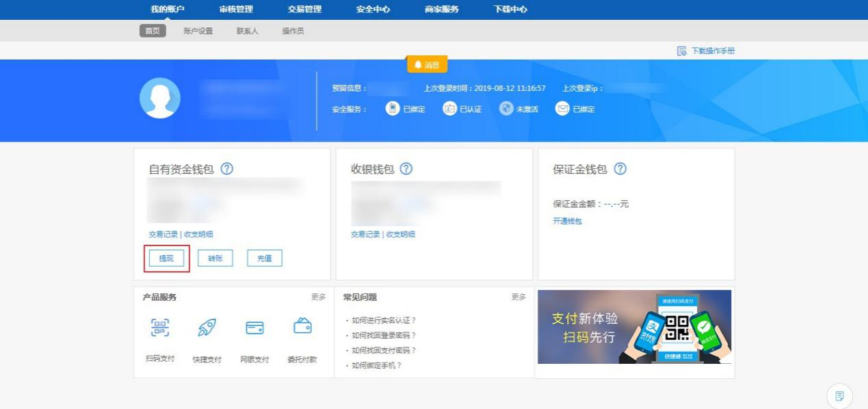Click the floating document icon at the bottom right
This screenshot has width=868, height=409.
839,395
